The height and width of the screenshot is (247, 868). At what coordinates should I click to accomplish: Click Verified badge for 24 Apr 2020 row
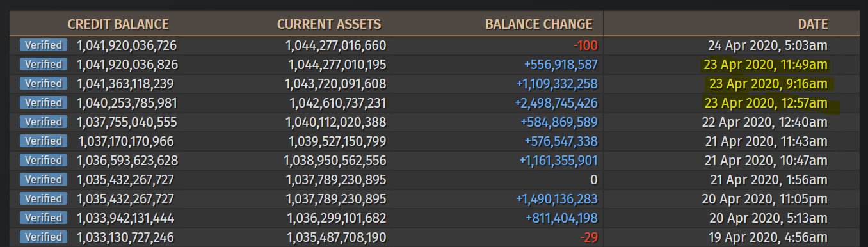[x=44, y=45]
